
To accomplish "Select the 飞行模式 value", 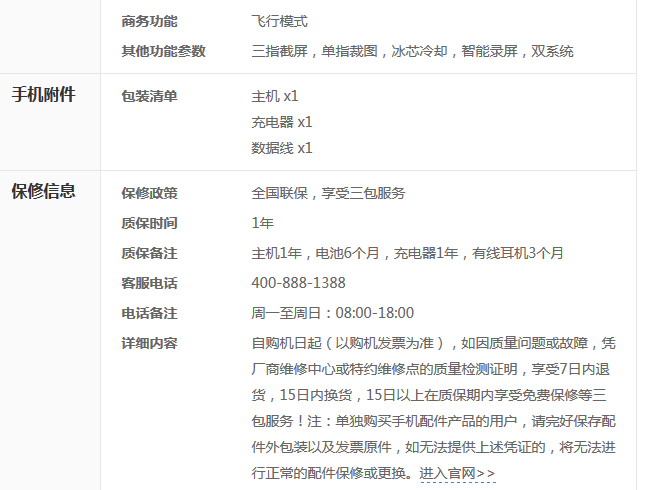I will [x=279, y=21].
